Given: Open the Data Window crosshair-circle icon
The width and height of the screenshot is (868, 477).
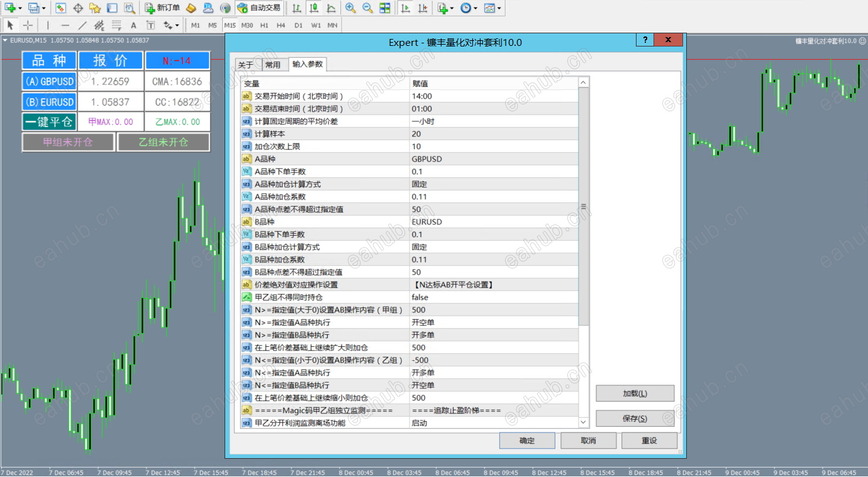Looking at the screenshot, I should [x=78, y=8].
